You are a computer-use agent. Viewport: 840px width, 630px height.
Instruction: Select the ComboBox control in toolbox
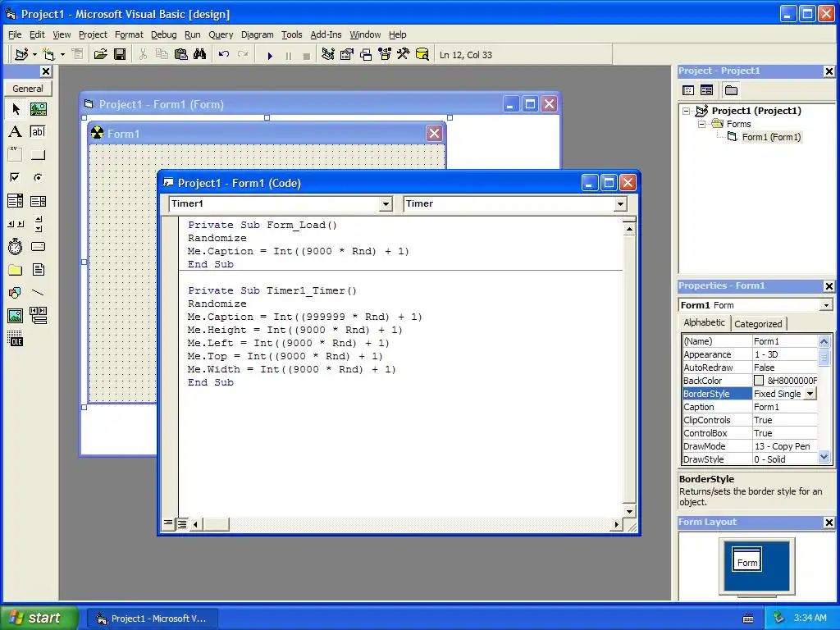click(16, 201)
